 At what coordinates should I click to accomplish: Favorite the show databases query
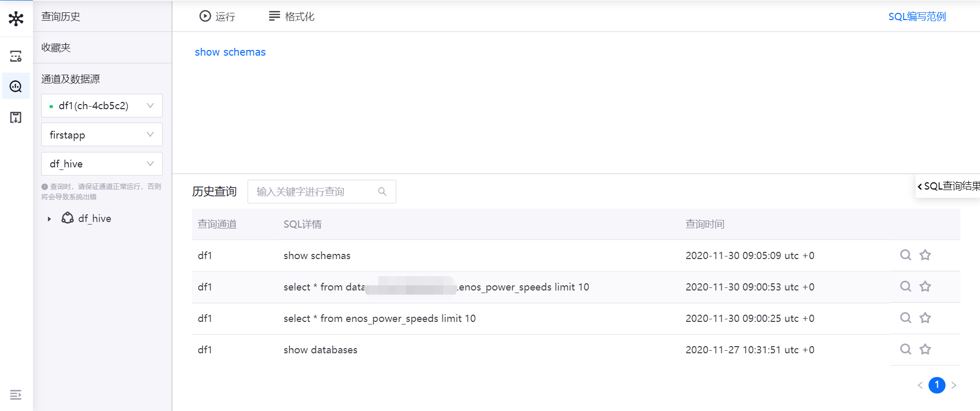pyautogui.click(x=925, y=349)
